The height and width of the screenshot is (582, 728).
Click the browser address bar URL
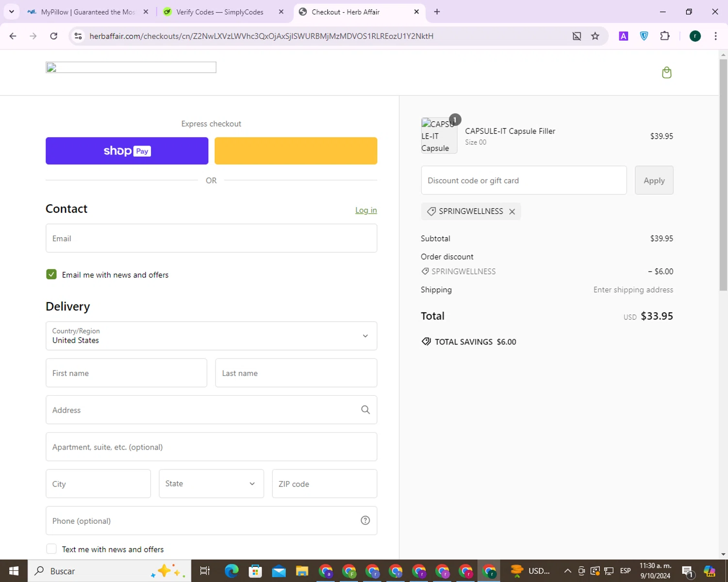tap(261, 36)
